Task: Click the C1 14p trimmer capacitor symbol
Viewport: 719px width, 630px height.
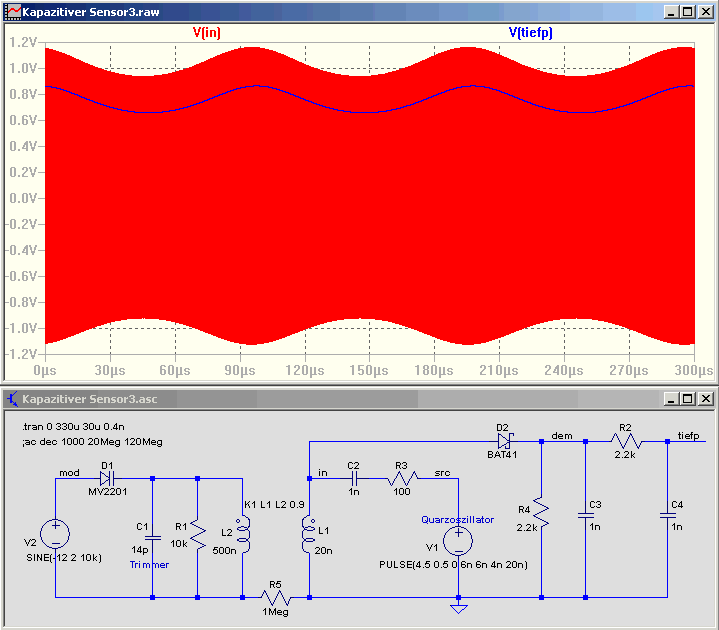Action: (x=152, y=538)
